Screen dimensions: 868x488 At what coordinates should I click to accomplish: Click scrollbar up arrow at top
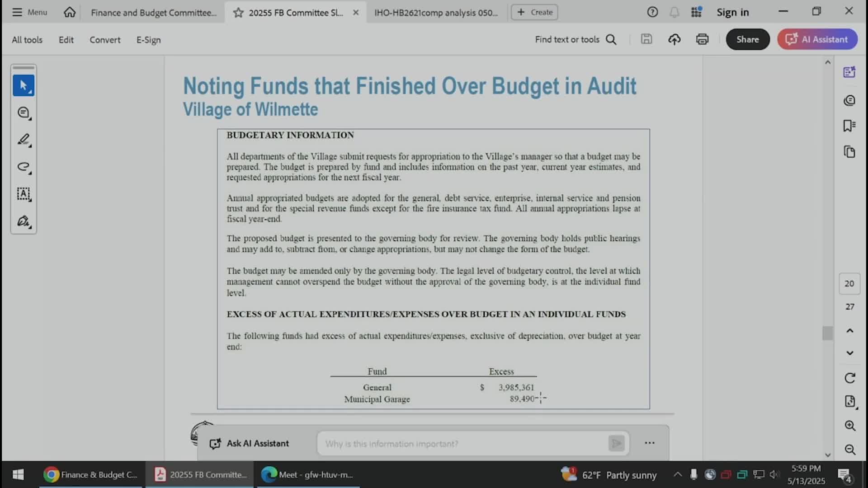click(x=828, y=62)
